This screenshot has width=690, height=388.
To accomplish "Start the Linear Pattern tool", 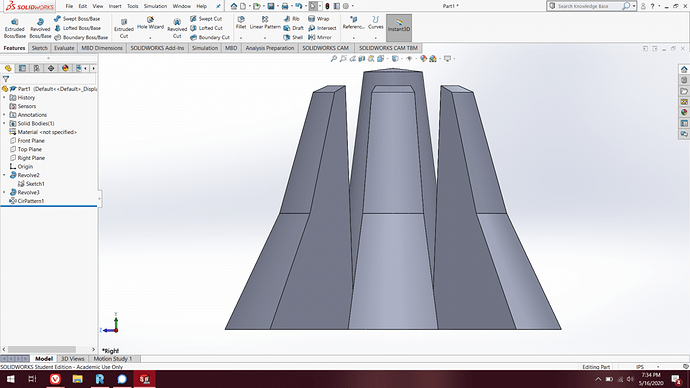I will (265, 23).
